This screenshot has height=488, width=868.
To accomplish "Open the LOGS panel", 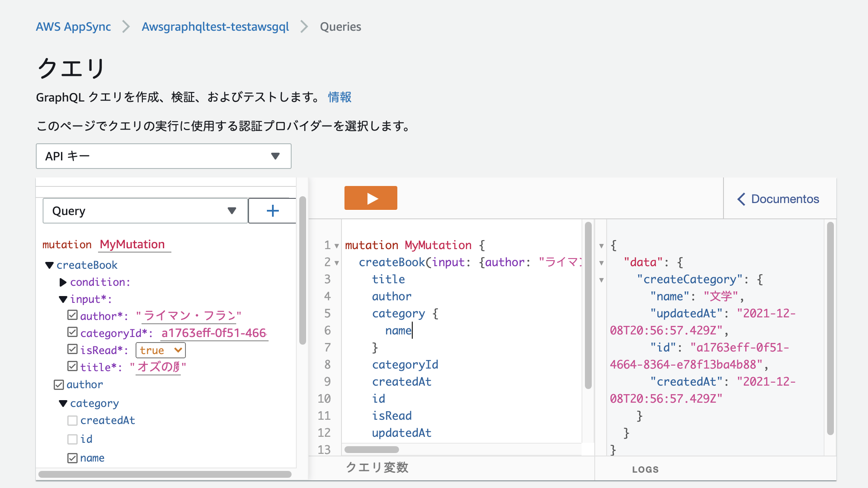I will coord(645,469).
